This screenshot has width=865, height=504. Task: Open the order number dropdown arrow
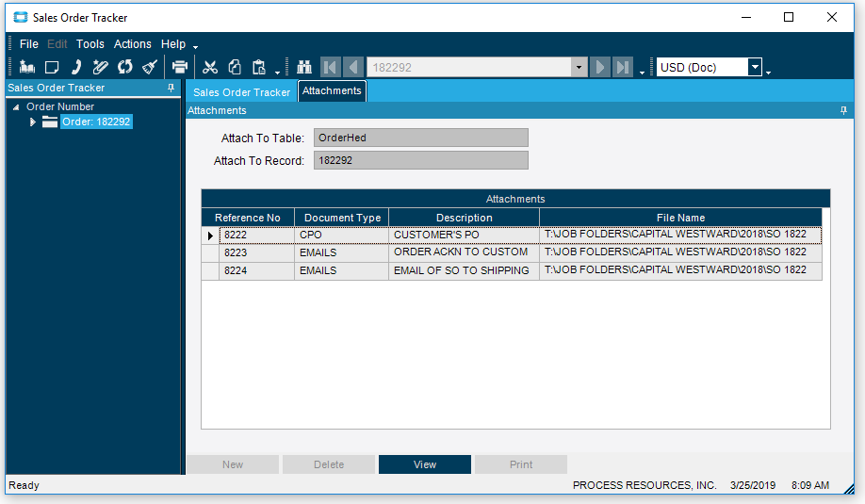579,67
